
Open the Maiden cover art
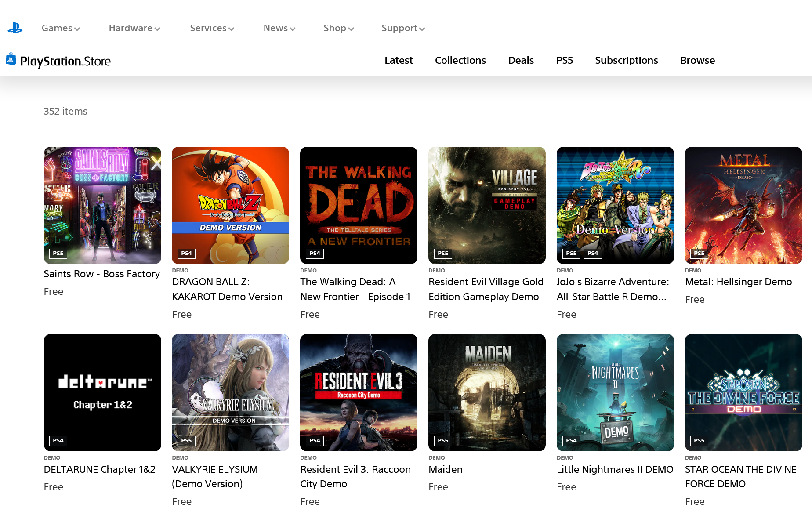point(487,392)
